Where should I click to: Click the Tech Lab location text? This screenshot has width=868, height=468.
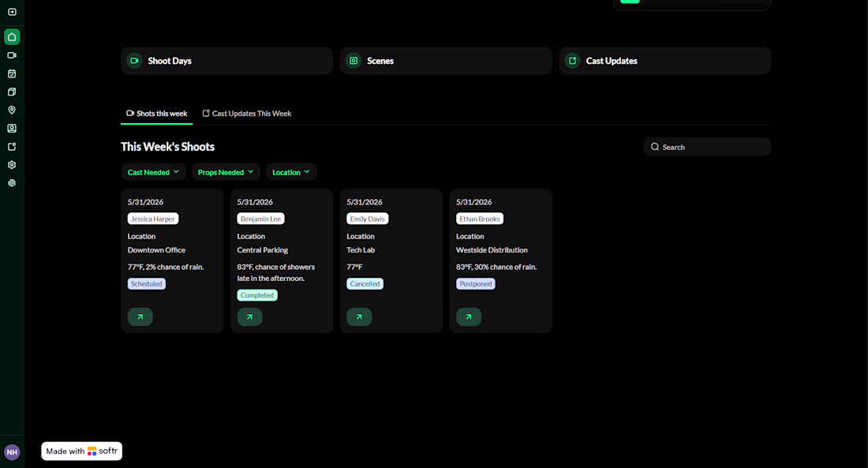click(361, 250)
